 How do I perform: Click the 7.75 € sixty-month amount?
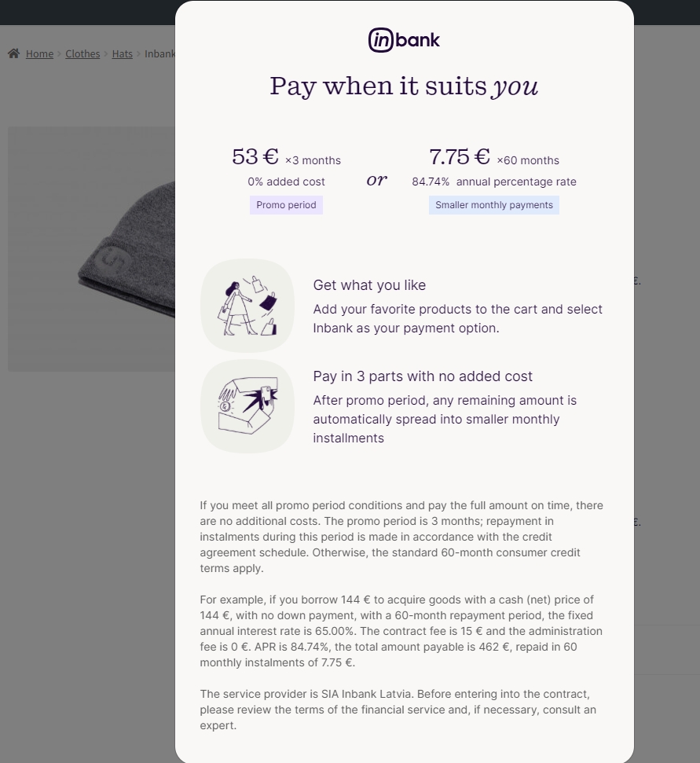click(x=460, y=157)
